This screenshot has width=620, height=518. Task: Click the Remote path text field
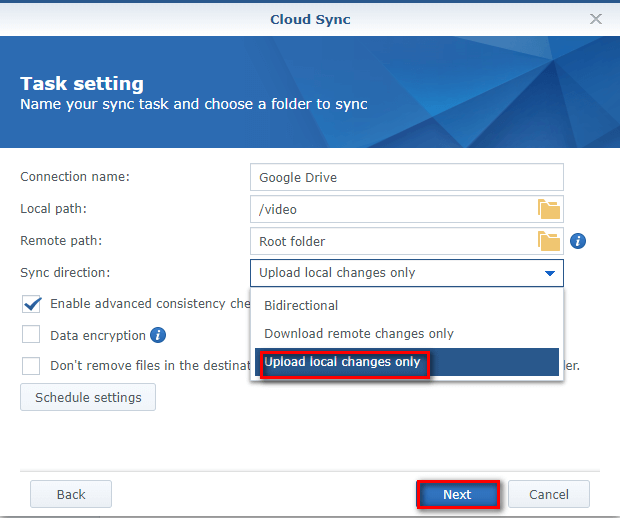tap(392, 241)
